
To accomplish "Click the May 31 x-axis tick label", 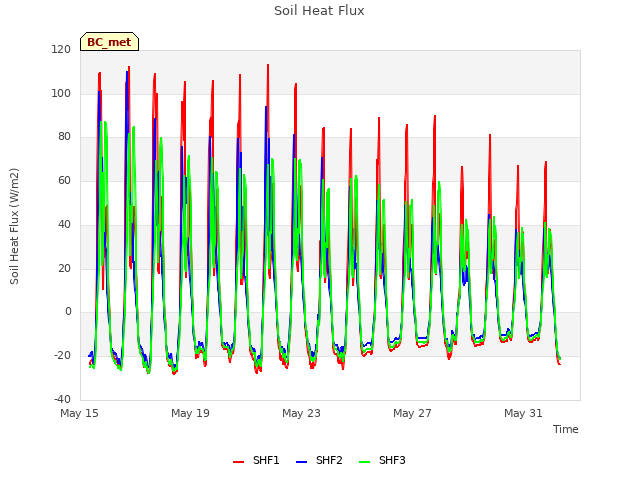I will (523, 413).
